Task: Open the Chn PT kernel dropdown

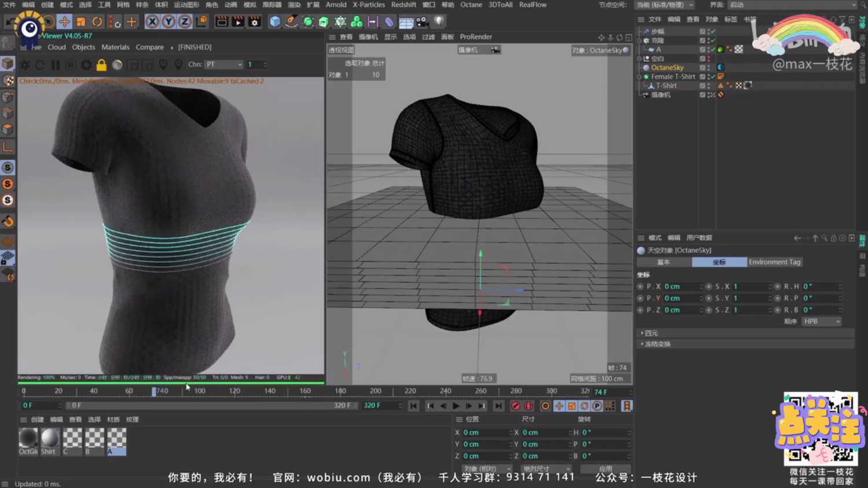Action: click(x=223, y=64)
